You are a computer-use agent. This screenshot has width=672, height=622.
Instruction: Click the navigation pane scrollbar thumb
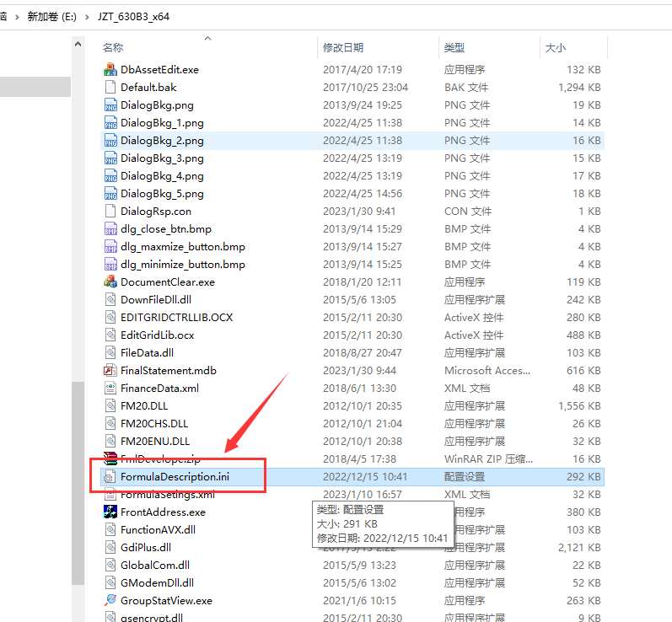point(78,483)
